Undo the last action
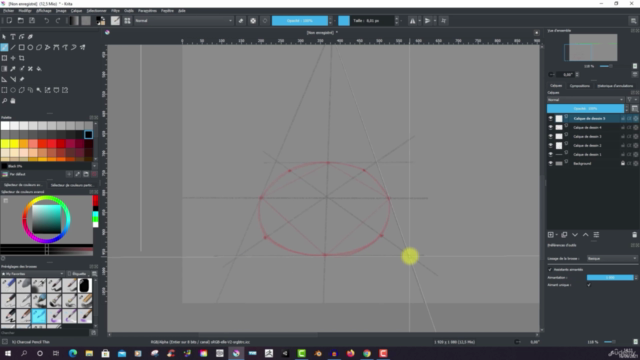This screenshot has height=360, width=640. [47, 20]
